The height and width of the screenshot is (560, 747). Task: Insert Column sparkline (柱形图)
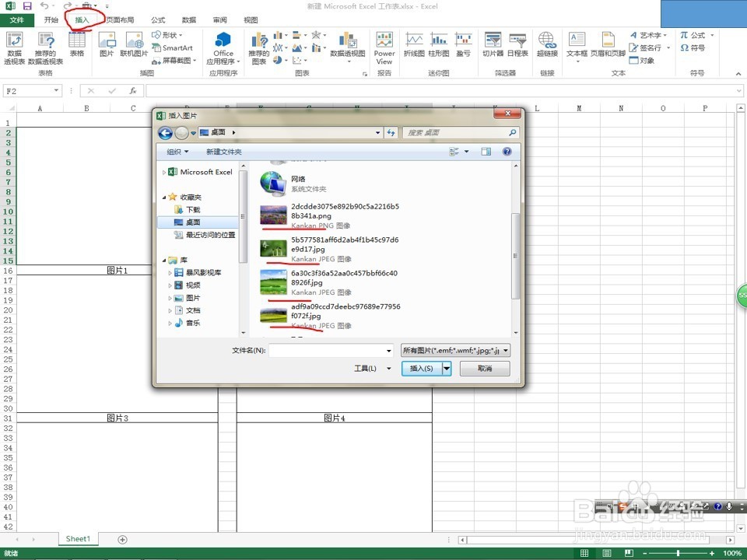tap(439, 44)
